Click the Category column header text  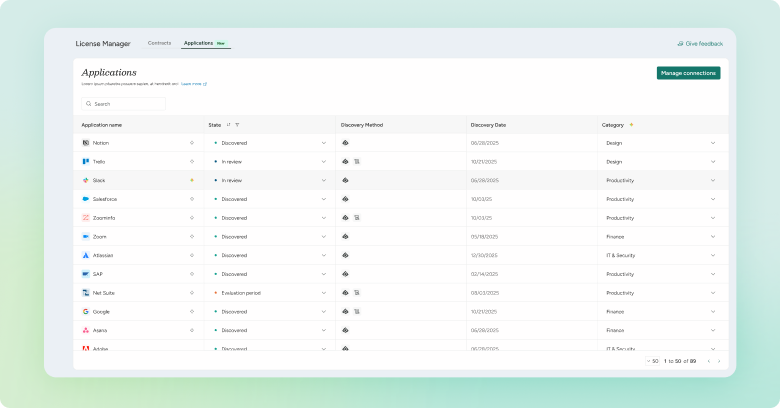click(x=612, y=125)
